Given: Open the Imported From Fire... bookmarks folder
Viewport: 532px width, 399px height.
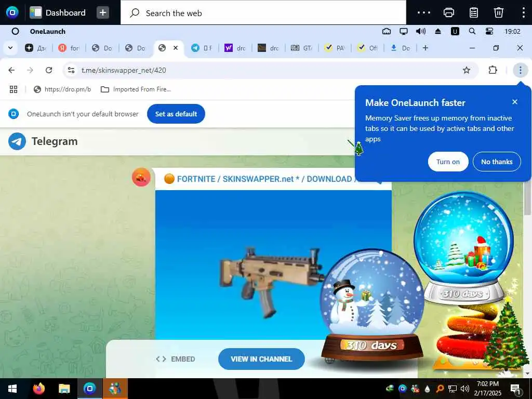Looking at the screenshot, I should pos(136,89).
